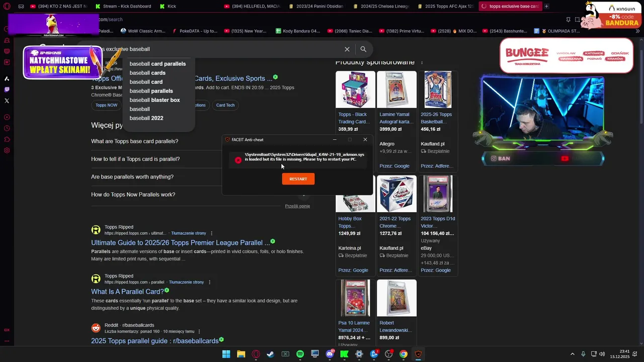
Task: Open Topps Black Trading Card product thumbnail
Action: tap(355, 89)
